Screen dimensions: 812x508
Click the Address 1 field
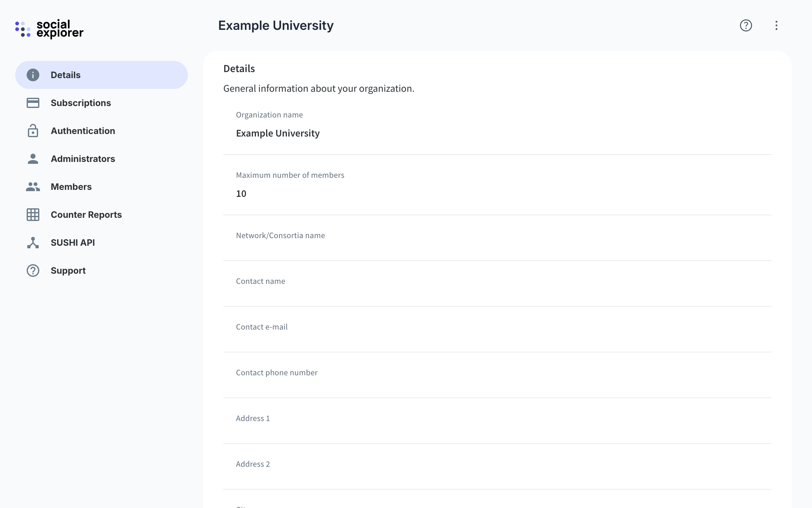click(x=497, y=421)
